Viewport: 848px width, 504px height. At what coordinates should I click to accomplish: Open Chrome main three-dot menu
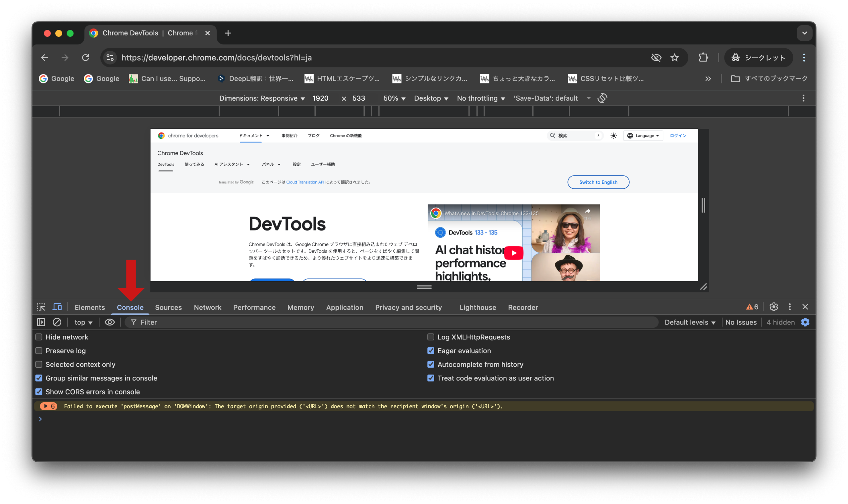coord(804,57)
